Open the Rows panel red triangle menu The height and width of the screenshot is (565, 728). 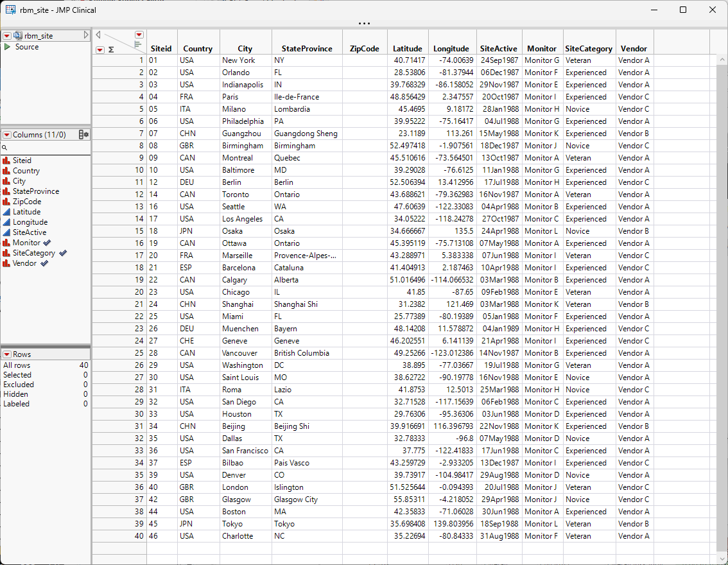point(6,354)
